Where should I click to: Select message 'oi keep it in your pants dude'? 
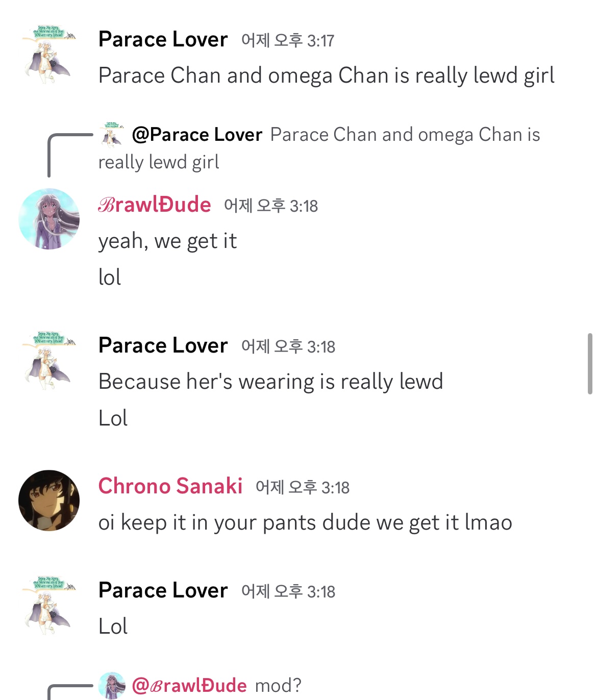[306, 522]
